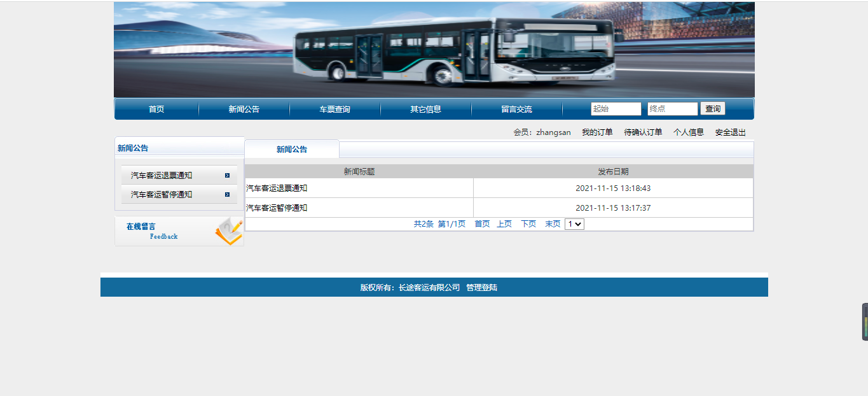Click 安全退出 to log out
Screen dimensions: 868x396
click(x=731, y=132)
